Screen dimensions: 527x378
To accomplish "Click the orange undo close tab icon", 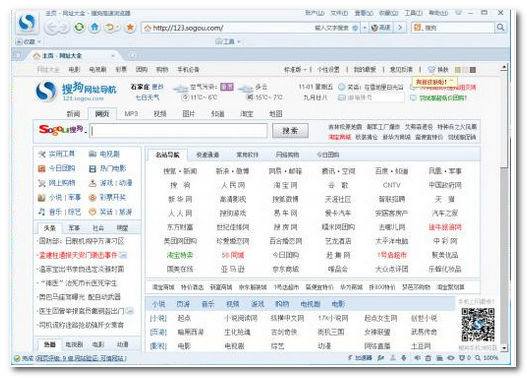I will [x=110, y=27].
